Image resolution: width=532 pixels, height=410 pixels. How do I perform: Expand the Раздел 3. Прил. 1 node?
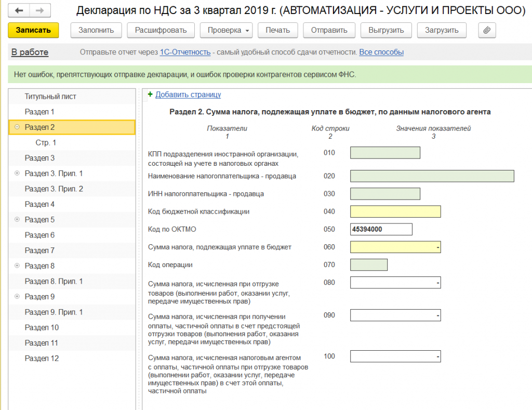(x=17, y=173)
